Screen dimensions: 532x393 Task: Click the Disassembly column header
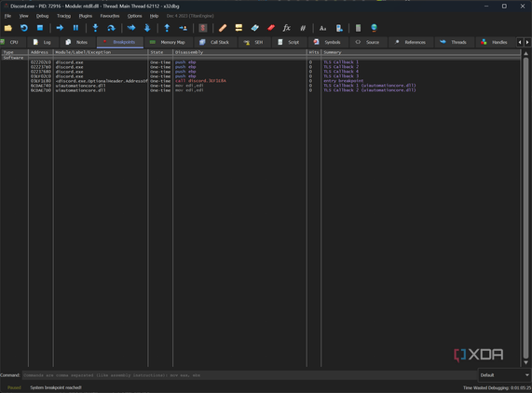(x=239, y=52)
